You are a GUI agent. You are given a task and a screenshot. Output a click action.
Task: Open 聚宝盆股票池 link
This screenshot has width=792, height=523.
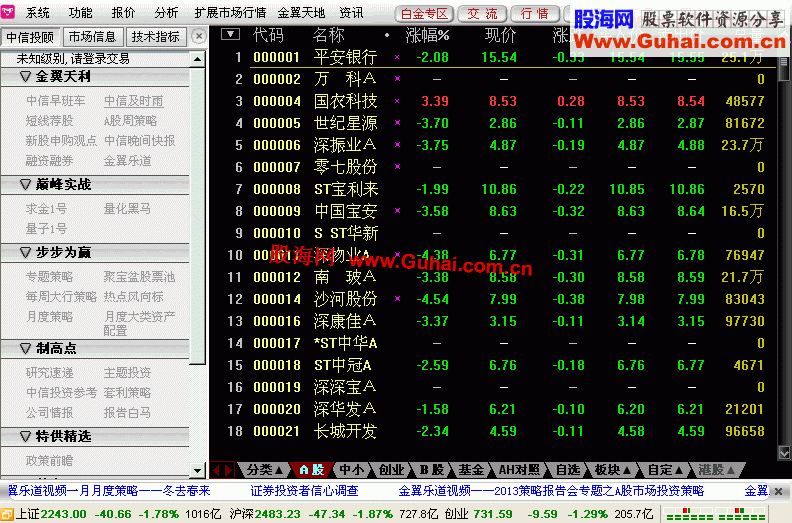click(139, 276)
